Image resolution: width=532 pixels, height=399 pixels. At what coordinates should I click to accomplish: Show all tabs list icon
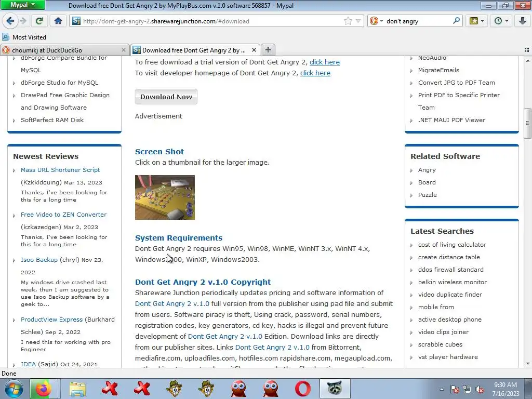tap(527, 50)
